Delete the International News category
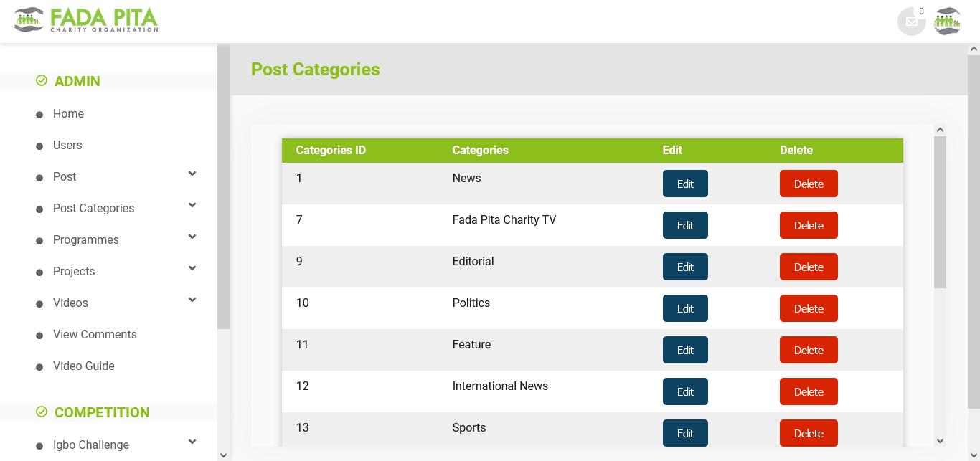Viewport: 980px width, 461px height. [x=809, y=391]
